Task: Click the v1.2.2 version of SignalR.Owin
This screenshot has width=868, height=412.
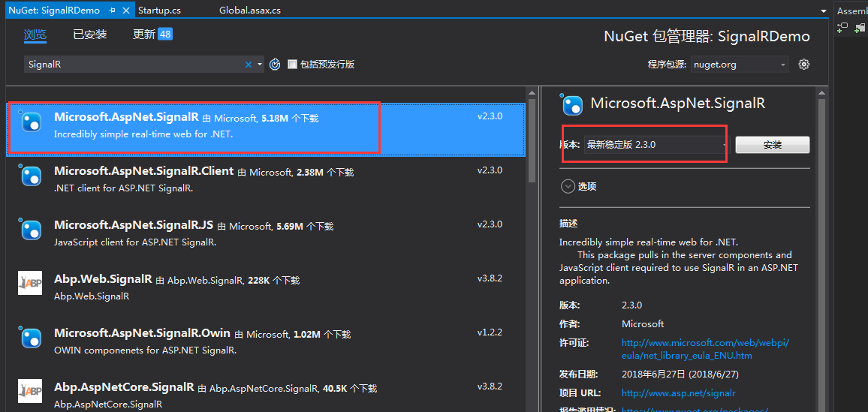Action: (490, 332)
